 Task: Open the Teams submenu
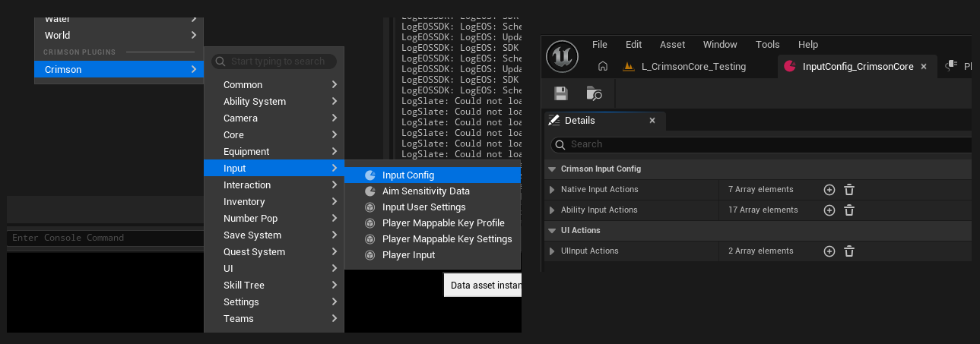point(274,319)
